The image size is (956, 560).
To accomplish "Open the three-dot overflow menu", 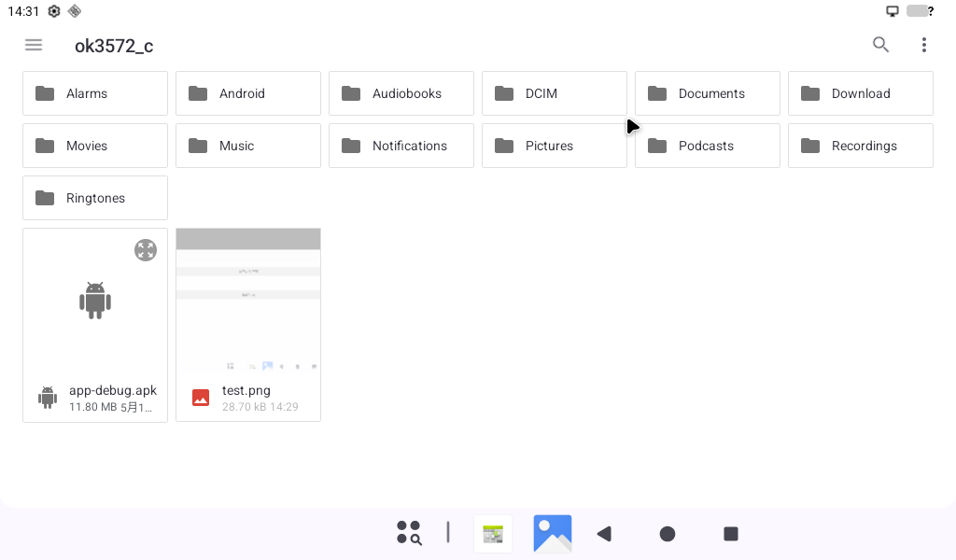I will (924, 45).
